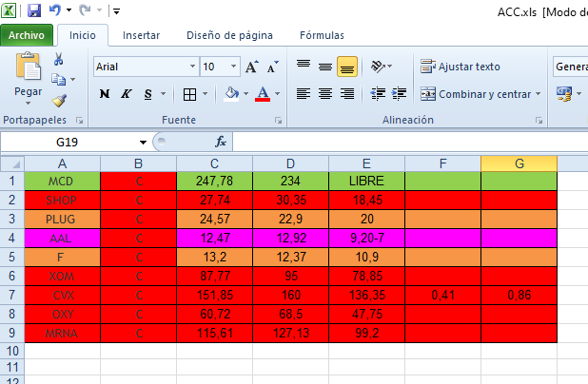
Task: Click Ajustar texto button
Action: pos(461,67)
